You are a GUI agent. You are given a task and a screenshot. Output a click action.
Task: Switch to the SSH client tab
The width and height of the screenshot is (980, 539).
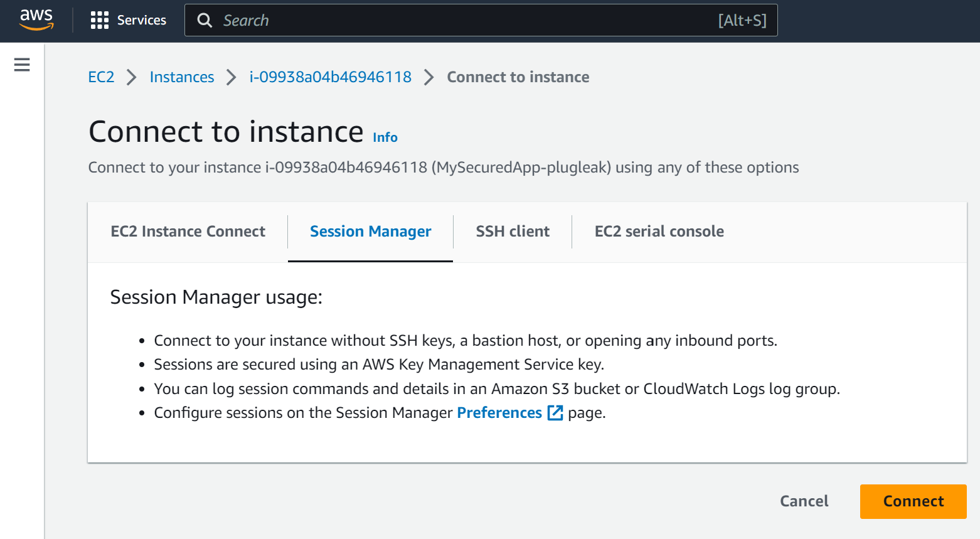pos(513,232)
